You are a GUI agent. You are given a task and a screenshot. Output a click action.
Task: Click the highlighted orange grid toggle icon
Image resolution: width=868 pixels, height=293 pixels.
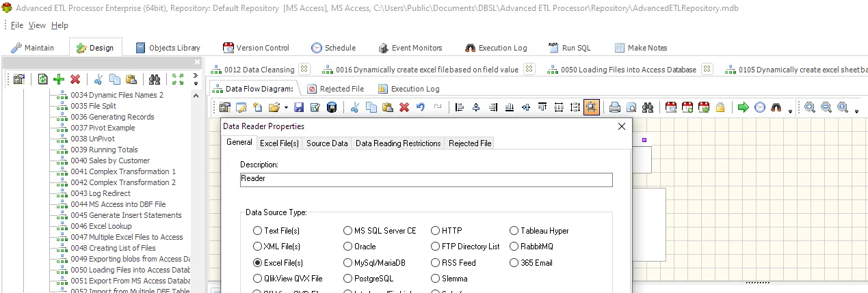click(x=592, y=107)
